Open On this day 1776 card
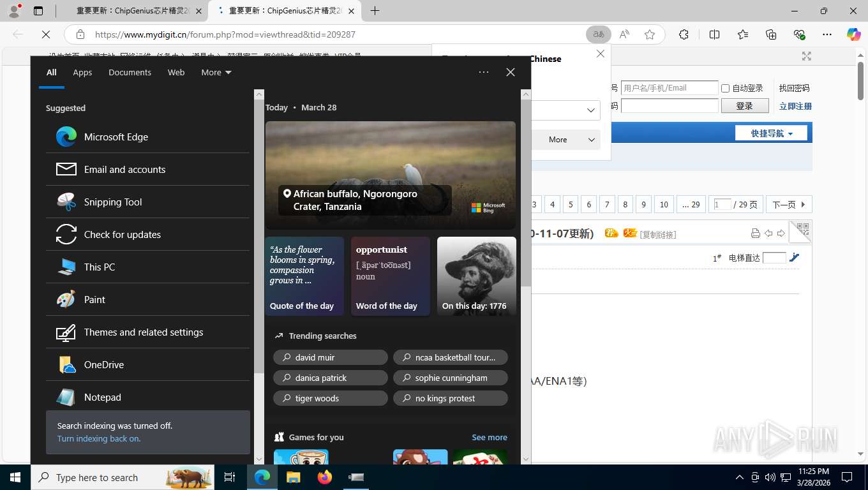The width and height of the screenshot is (868, 490). click(x=477, y=276)
